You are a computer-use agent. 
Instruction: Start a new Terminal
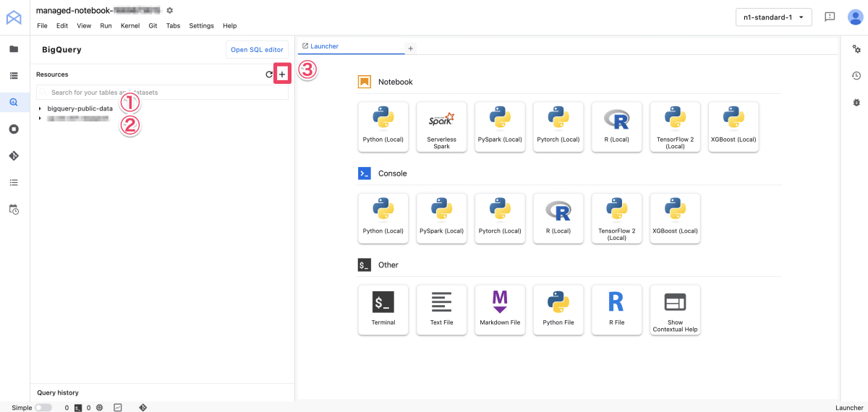[x=383, y=309]
